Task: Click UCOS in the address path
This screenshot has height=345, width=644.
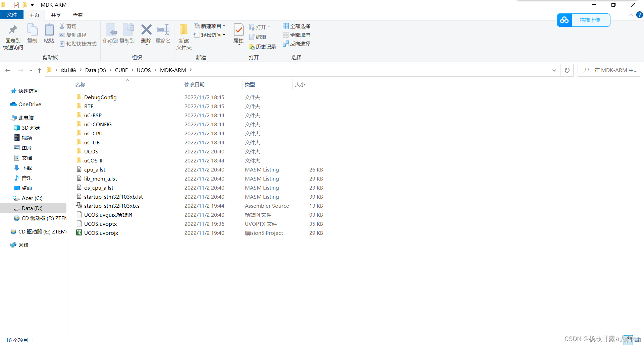Action: click(x=144, y=70)
